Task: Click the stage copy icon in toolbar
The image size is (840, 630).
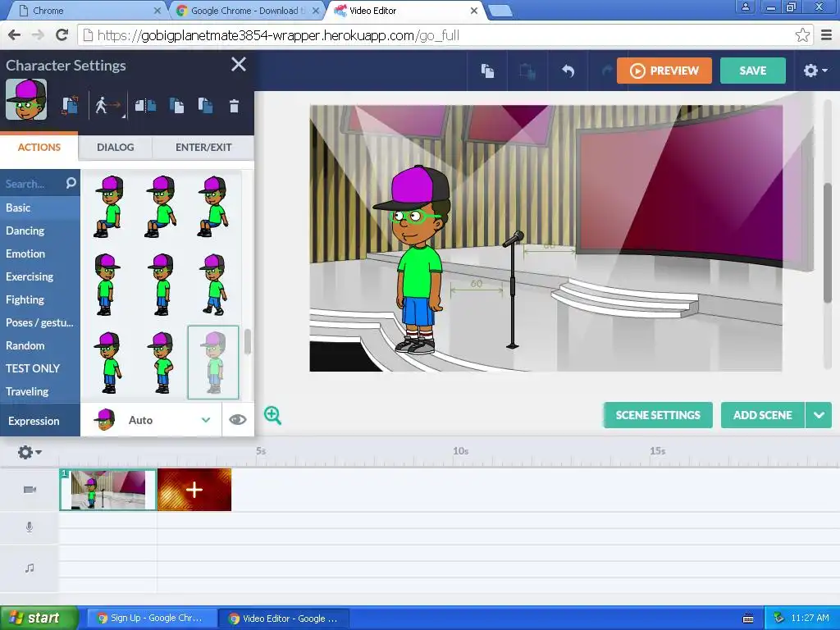Action: click(x=487, y=71)
